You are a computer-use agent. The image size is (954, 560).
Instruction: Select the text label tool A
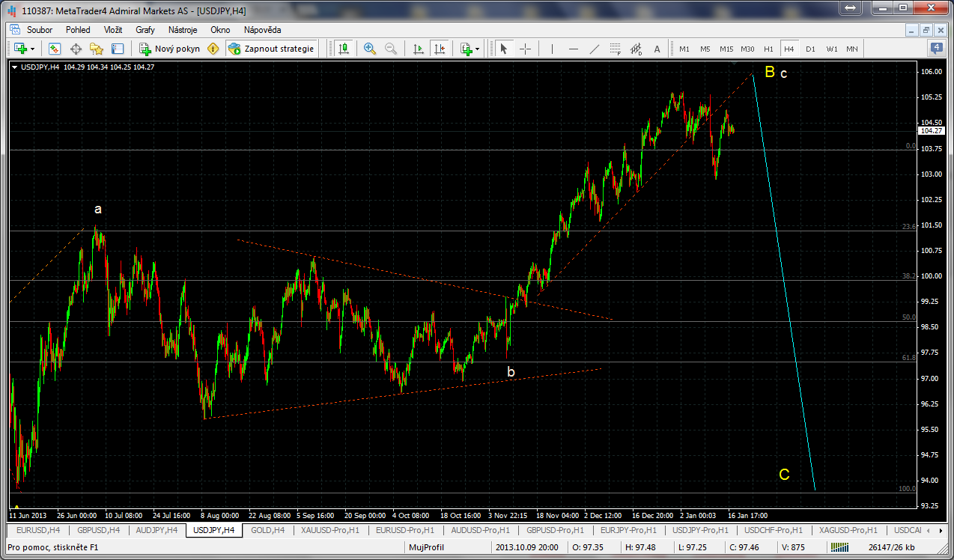click(657, 49)
